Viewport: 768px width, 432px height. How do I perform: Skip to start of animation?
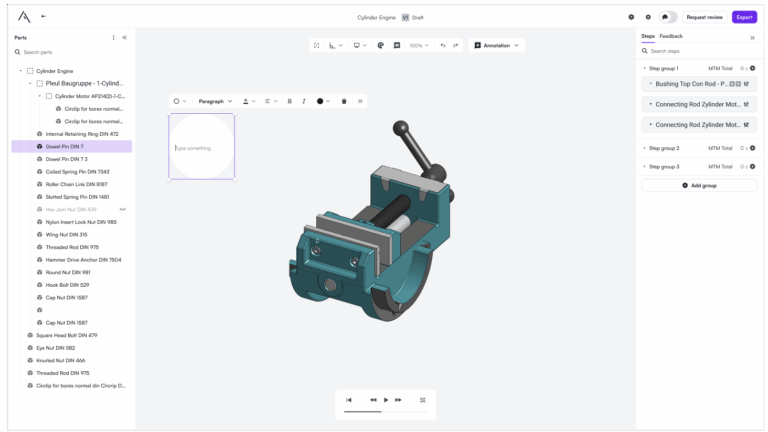(x=349, y=400)
